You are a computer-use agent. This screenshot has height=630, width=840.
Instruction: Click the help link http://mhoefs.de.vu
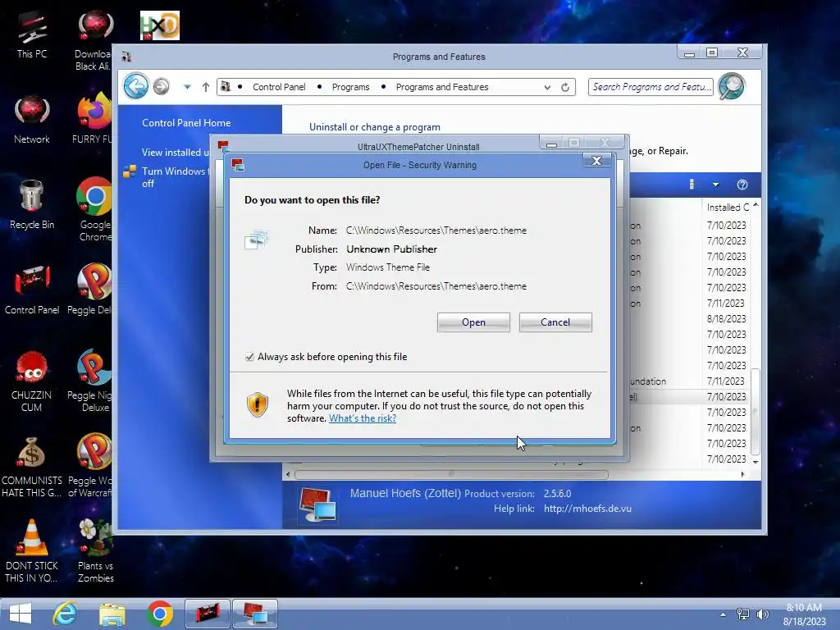pos(587,509)
